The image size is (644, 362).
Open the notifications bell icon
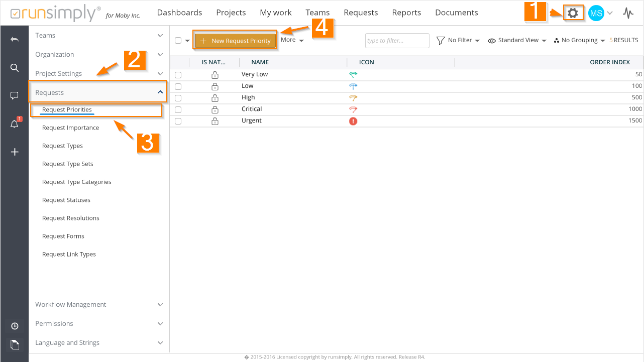tap(15, 124)
